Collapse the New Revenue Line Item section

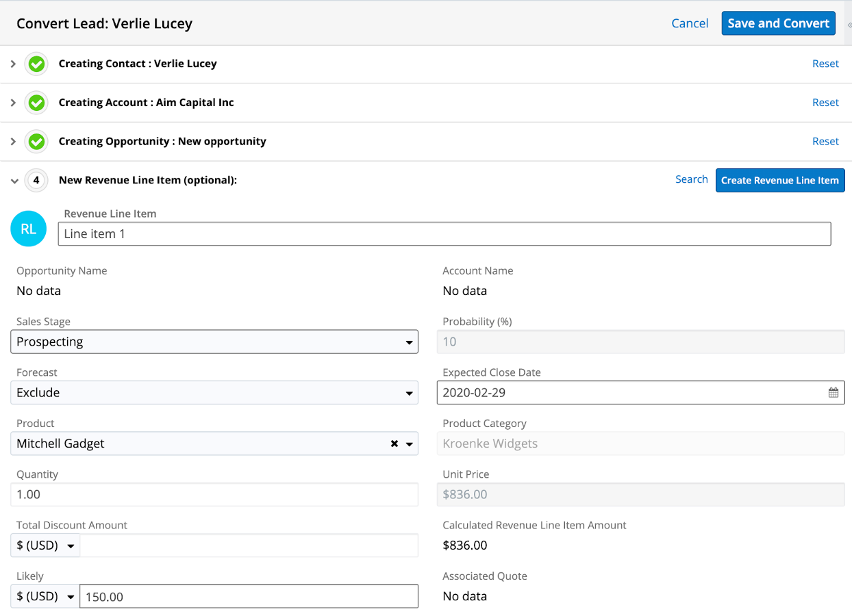click(14, 181)
